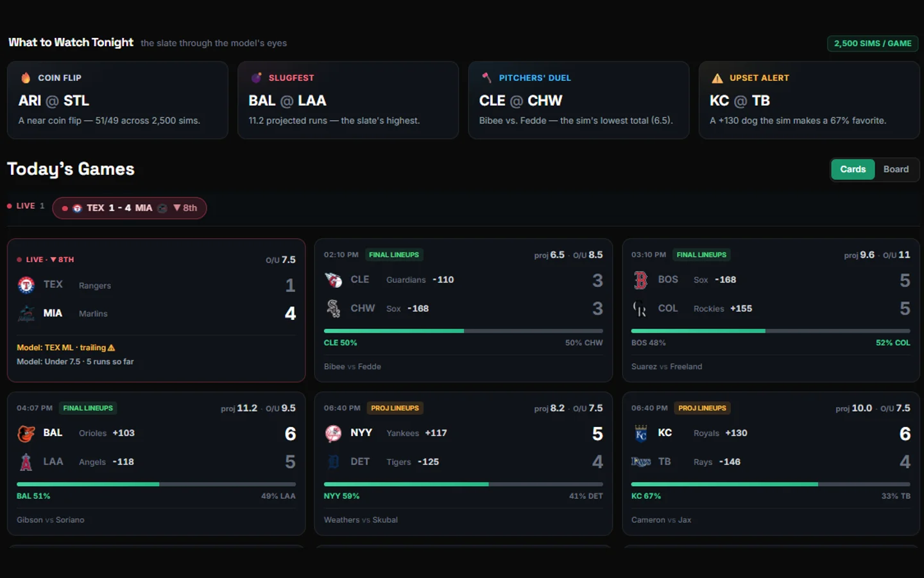Click the 'BAL 51%' win probability label
The image size is (924, 578).
click(x=33, y=496)
